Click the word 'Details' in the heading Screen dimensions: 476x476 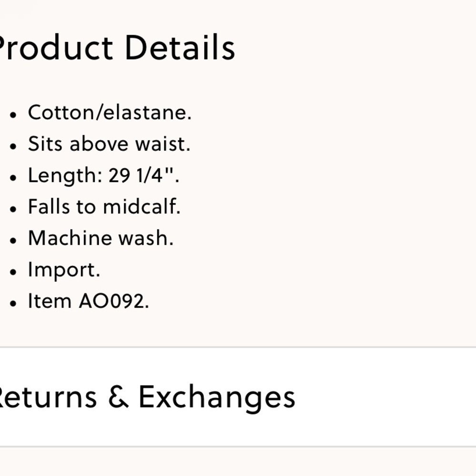(x=180, y=47)
